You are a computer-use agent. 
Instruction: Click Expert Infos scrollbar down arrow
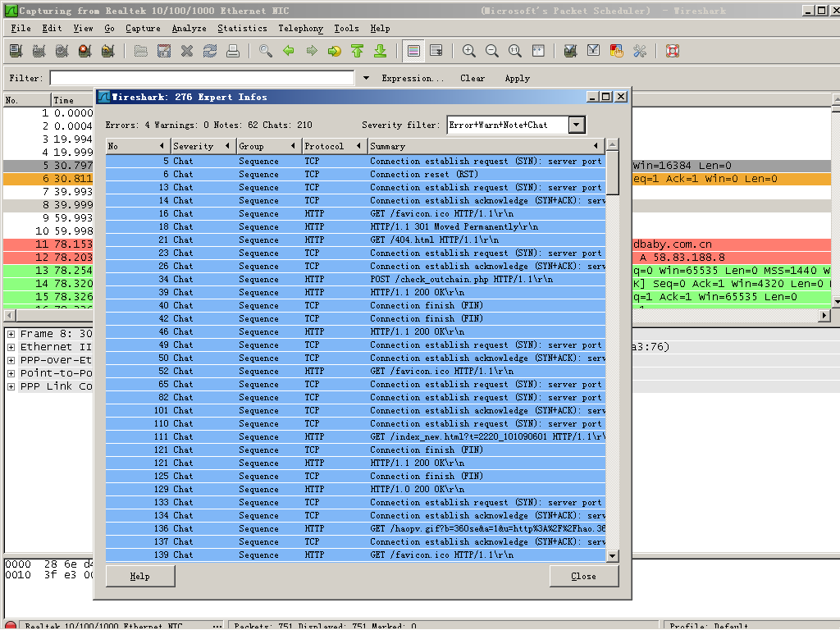tap(613, 556)
